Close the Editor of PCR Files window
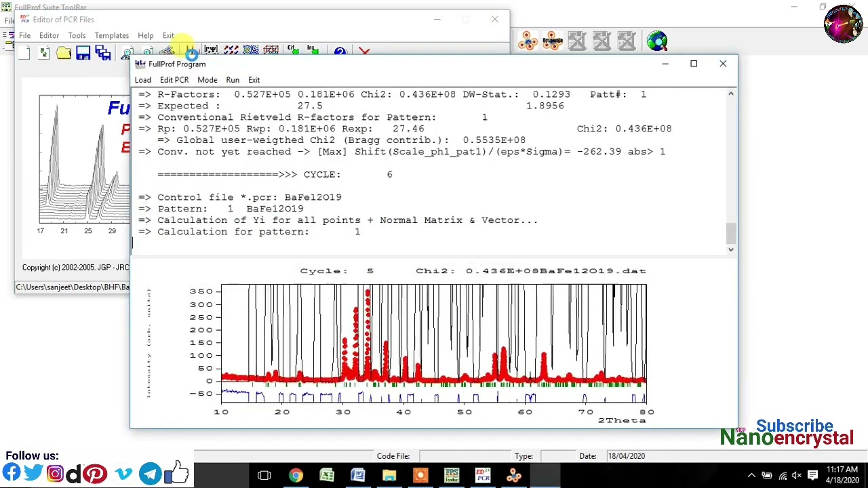This screenshot has width=868, height=488. 495,19
